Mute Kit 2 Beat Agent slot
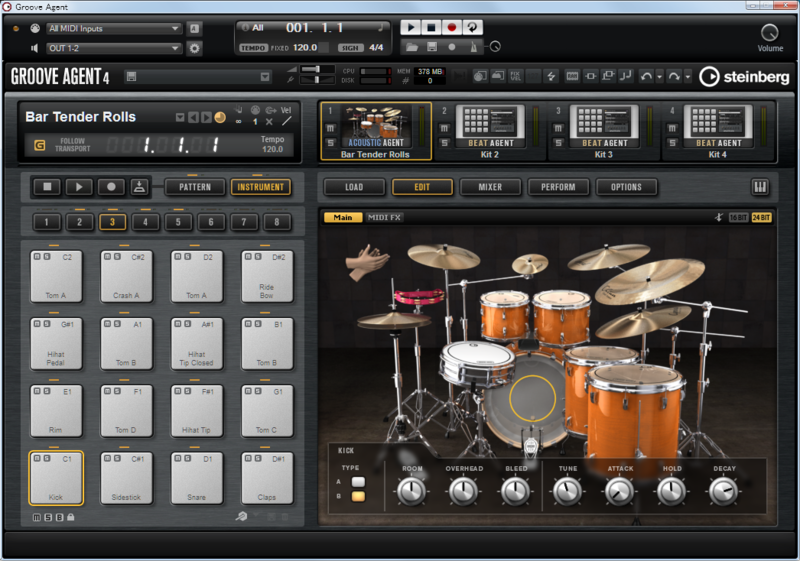The width and height of the screenshot is (800, 561). [444, 129]
